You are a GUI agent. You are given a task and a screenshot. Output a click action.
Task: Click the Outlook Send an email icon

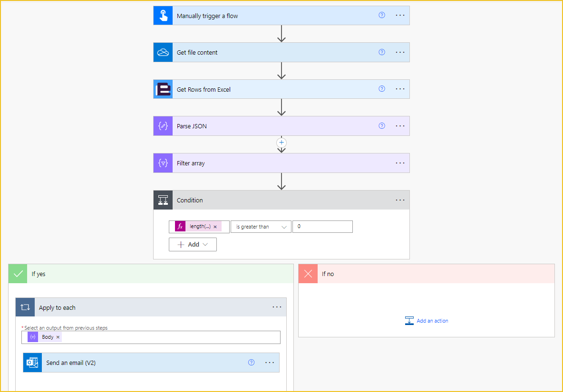[33, 363]
